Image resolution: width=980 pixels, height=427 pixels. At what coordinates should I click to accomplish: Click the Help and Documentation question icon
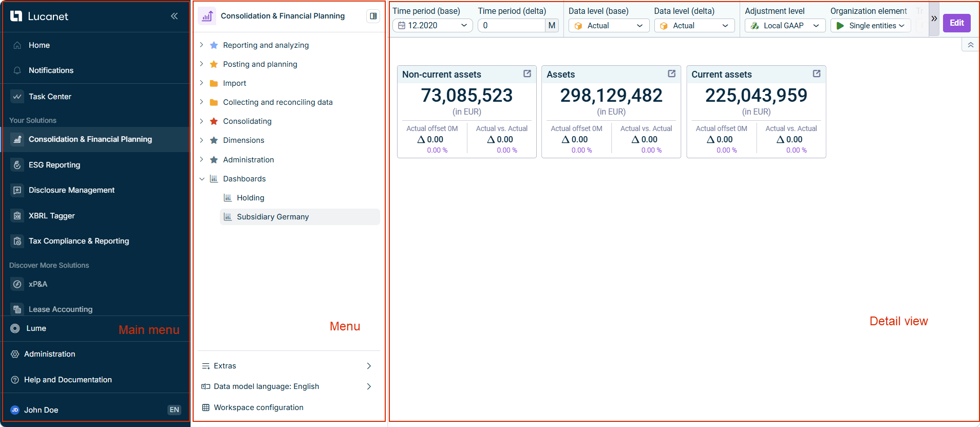(15, 380)
